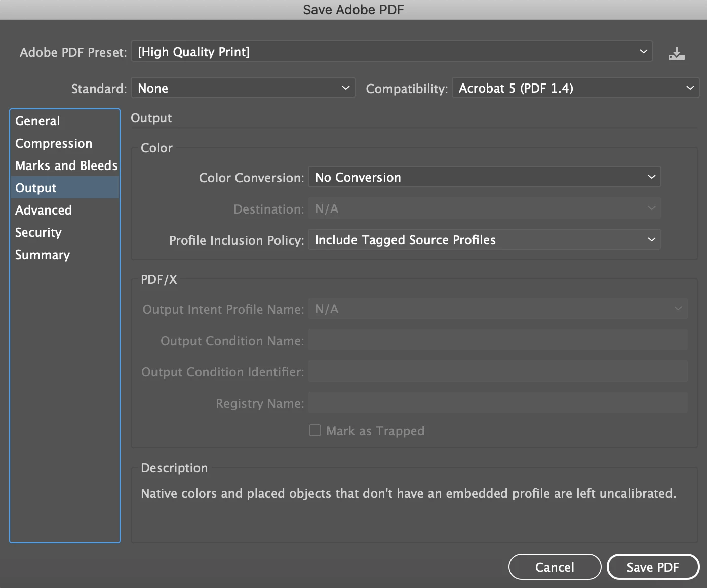Open the Standard dropdown showing None
This screenshot has height=588, width=707.
[x=243, y=88]
